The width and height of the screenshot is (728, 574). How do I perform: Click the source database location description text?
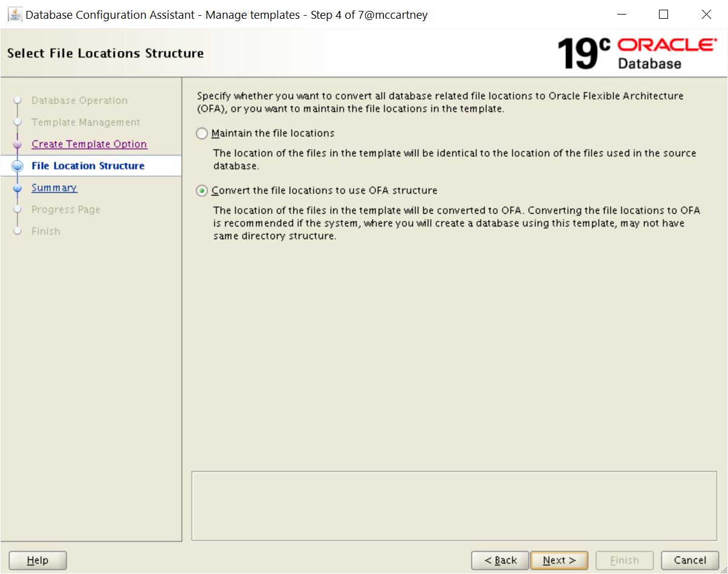pos(454,159)
